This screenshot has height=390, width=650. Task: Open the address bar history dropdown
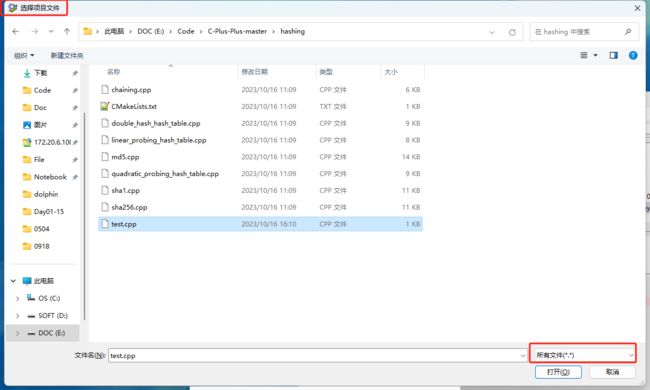[492, 32]
